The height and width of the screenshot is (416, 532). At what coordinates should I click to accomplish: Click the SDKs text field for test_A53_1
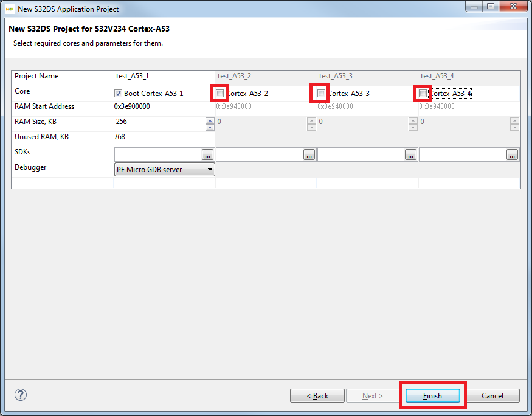pyautogui.click(x=158, y=154)
